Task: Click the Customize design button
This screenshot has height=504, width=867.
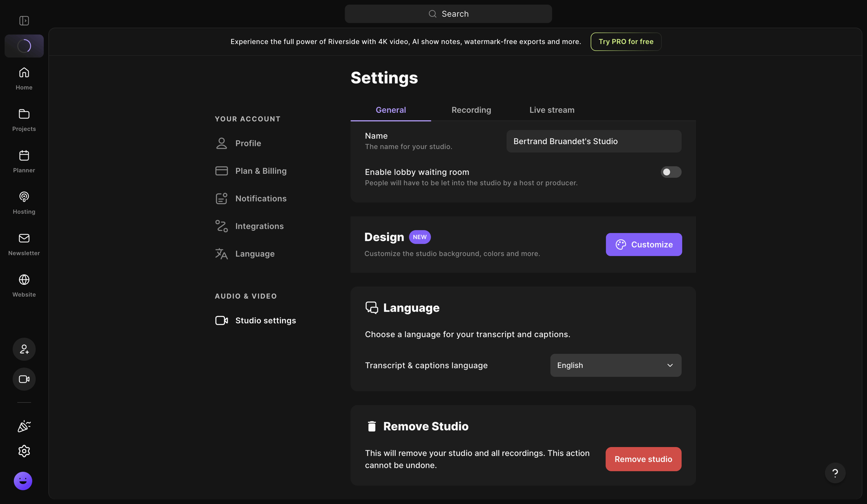Action: (644, 245)
